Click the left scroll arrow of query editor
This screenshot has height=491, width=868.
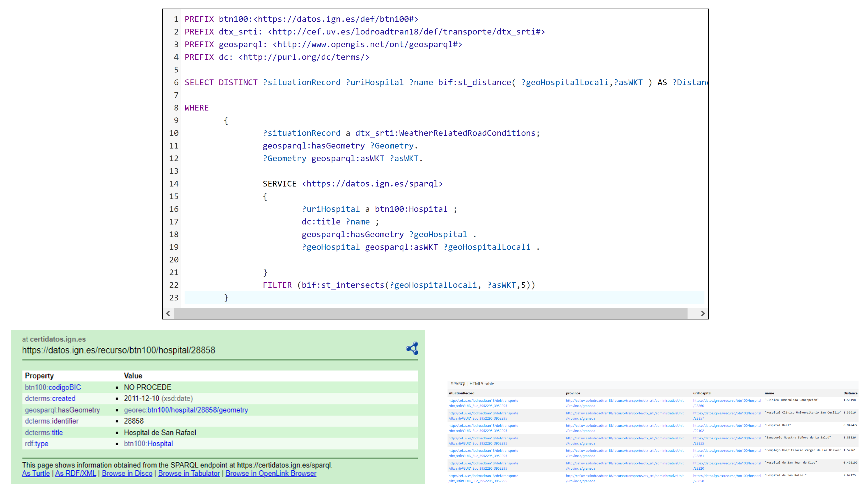[168, 313]
